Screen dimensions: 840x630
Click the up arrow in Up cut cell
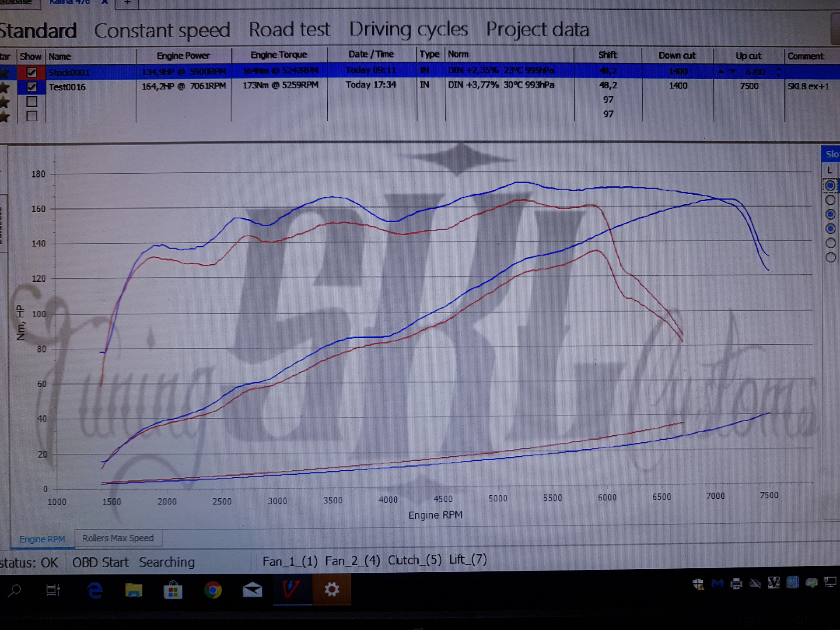point(721,71)
